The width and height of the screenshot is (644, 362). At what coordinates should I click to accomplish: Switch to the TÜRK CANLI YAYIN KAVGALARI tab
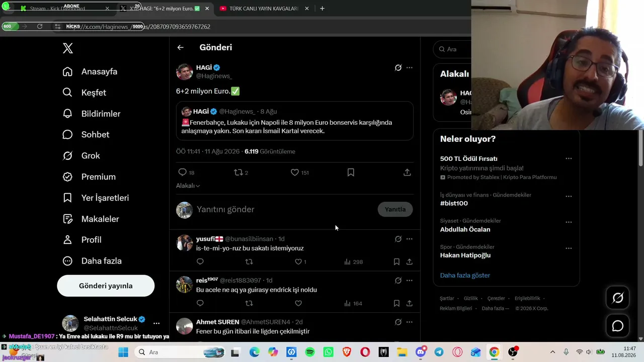point(264,9)
